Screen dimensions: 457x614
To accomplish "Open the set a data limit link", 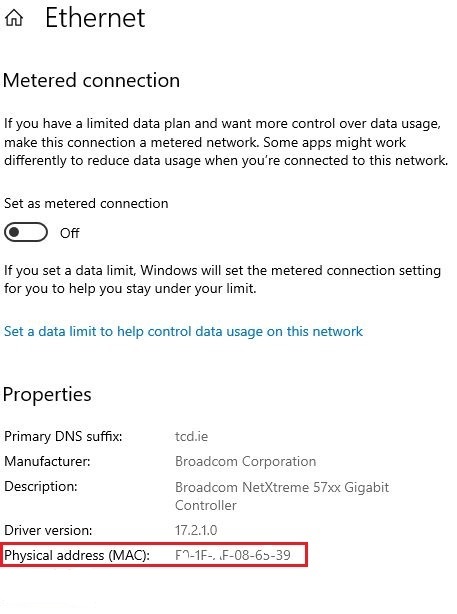I will [183, 332].
